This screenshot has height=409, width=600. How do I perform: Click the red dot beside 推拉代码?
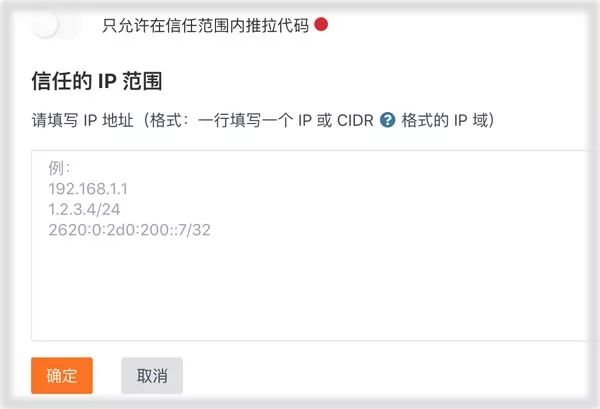(x=321, y=24)
